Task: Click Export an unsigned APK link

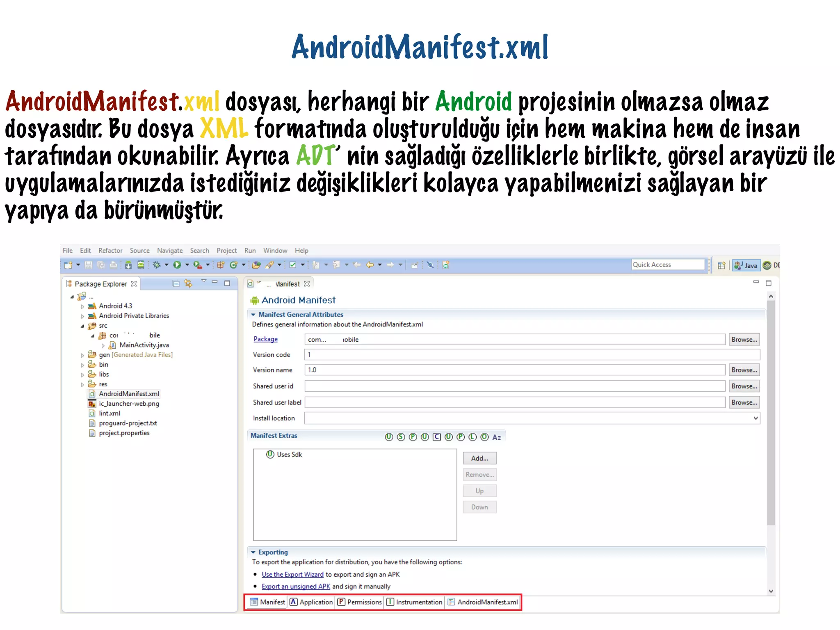Action: click(x=296, y=587)
